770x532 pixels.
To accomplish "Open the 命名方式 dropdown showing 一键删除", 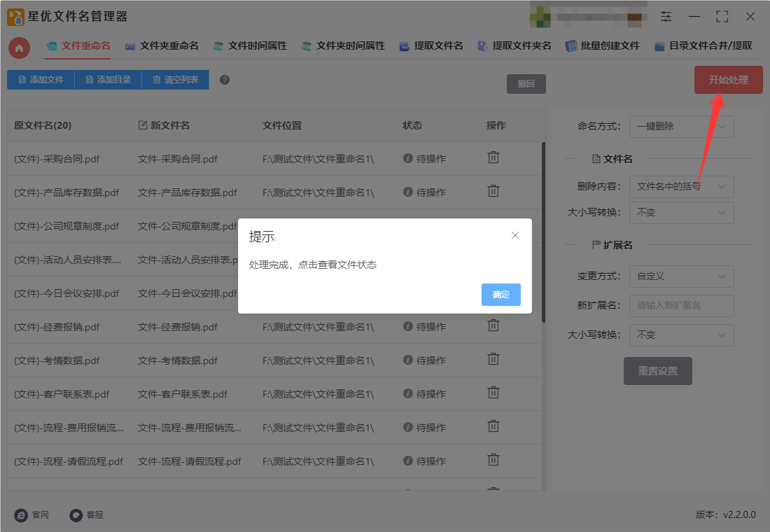I will [x=682, y=127].
